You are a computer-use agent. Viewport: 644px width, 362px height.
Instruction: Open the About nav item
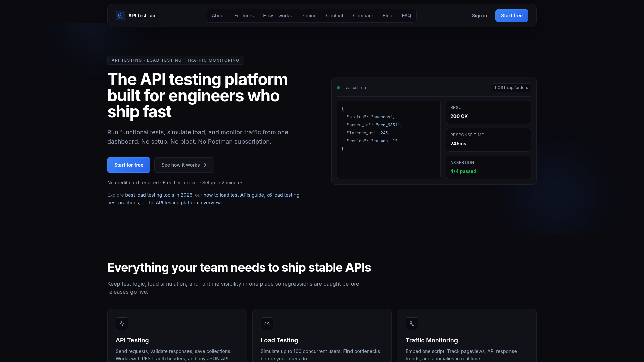point(218,16)
